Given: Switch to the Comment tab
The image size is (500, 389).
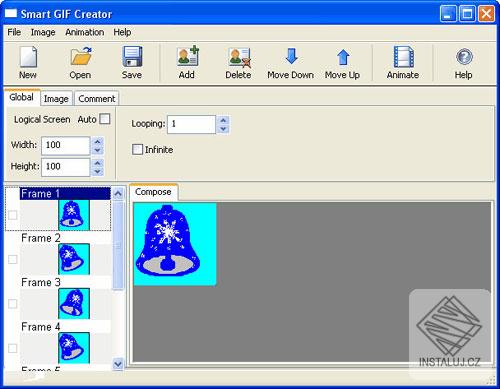Looking at the screenshot, I should click(97, 99).
